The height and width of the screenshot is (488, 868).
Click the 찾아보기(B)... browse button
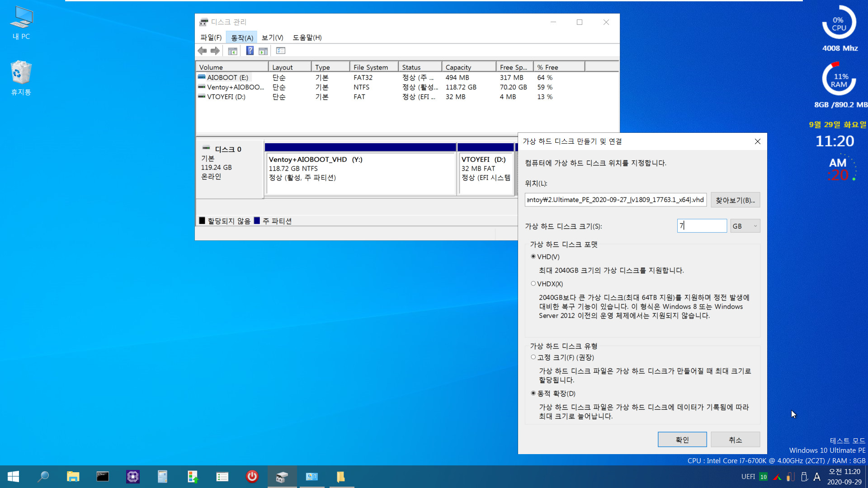[x=735, y=200]
